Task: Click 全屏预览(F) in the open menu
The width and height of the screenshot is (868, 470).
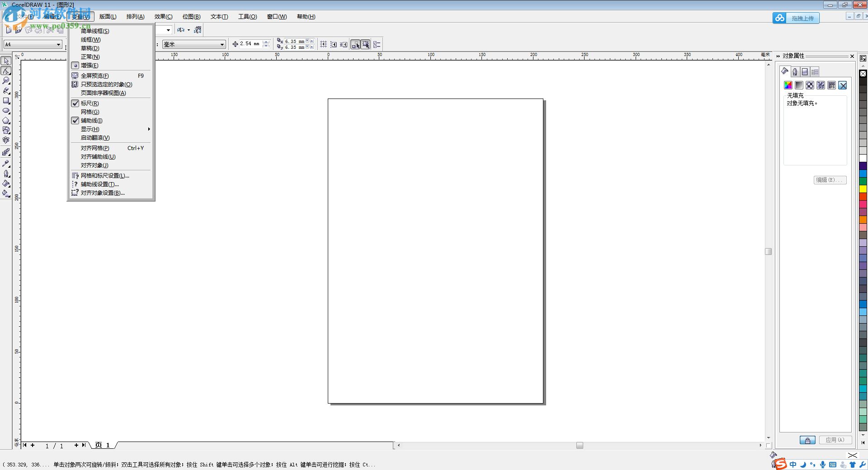Action: tap(94, 75)
